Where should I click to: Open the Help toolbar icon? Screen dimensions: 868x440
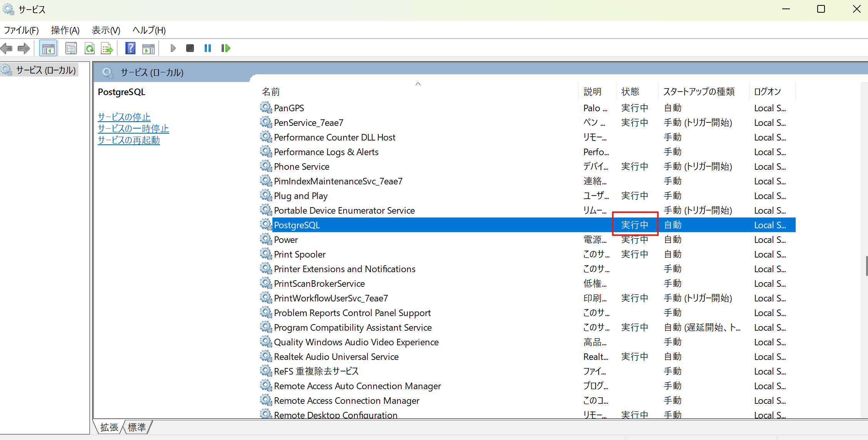pyautogui.click(x=130, y=48)
